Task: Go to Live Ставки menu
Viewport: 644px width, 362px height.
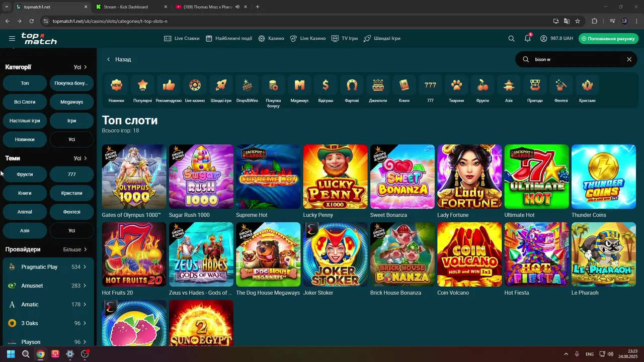Action: tap(182, 38)
